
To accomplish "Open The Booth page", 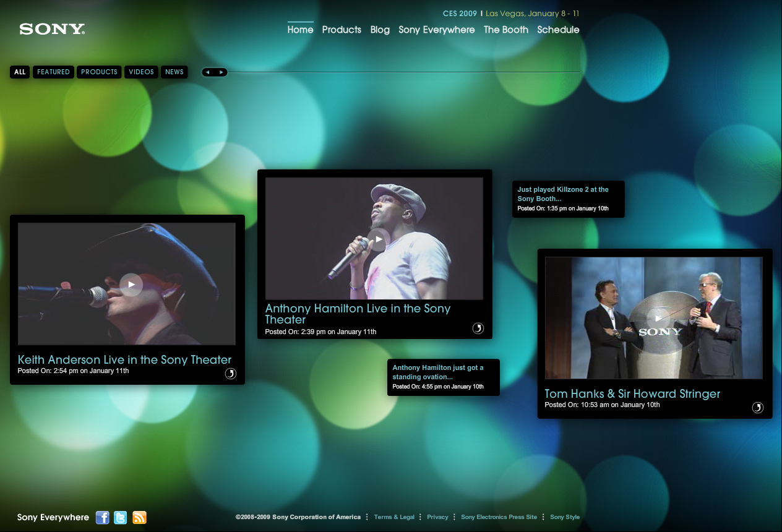I will click(x=506, y=30).
